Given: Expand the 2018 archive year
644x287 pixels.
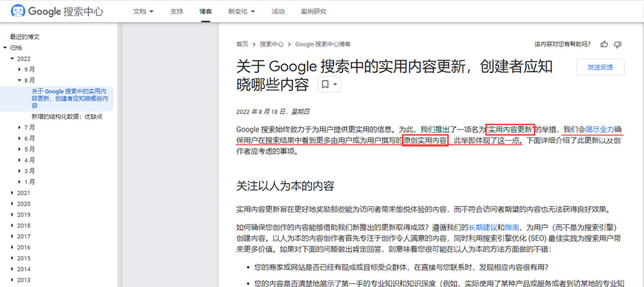Looking at the screenshot, I should 12,225.
